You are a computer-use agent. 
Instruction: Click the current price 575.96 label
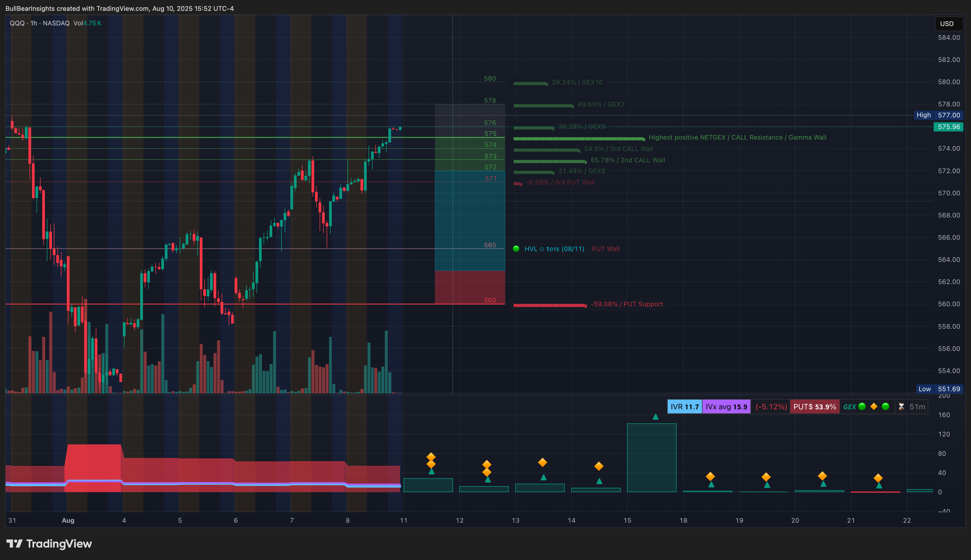click(949, 127)
